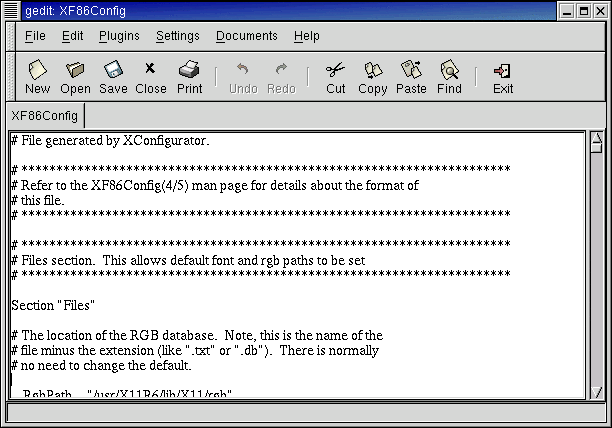Click line '# Refer to the XF86Config(4/5) man page'
Image resolution: width=612 pixels, height=428 pixels.
[215, 185]
